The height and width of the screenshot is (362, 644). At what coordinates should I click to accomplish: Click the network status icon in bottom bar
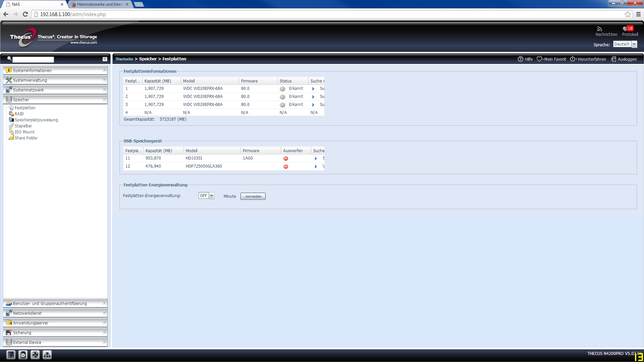[47, 355]
